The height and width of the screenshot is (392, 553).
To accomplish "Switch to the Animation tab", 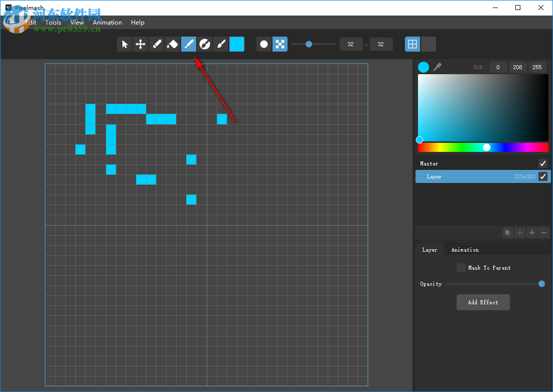I will coord(465,249).
